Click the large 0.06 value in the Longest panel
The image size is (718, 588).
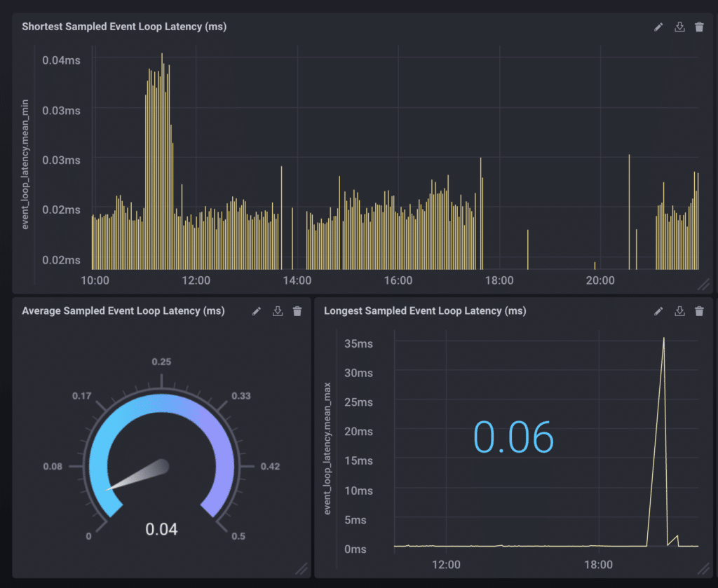click(x=514, y=438)
